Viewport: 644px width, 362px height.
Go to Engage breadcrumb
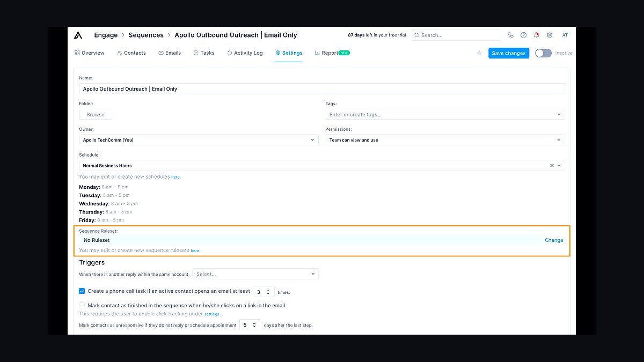106,35
